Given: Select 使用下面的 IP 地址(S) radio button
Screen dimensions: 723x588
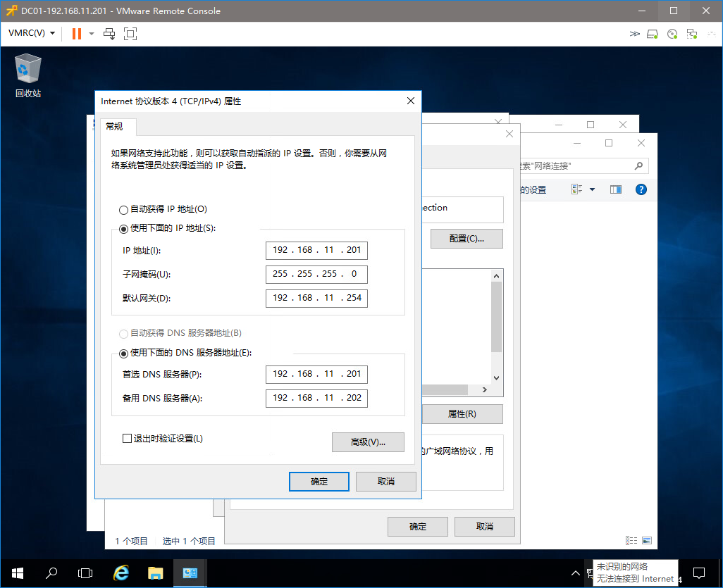Looking at the screenshot, I should click(x=123, y=229).
